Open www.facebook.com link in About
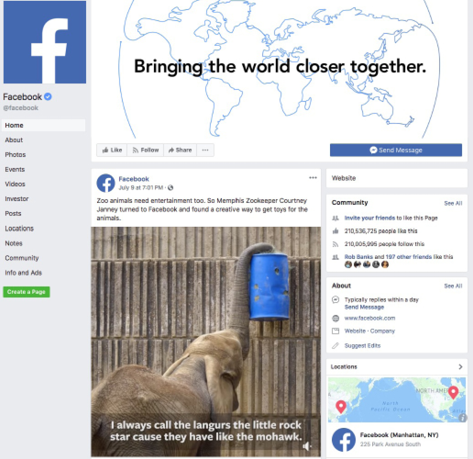 pyautogui.click(x=370, y=318)
